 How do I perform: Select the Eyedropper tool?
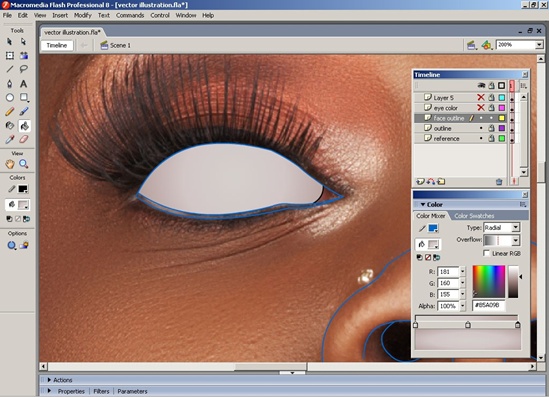click(x=10, y=139)
